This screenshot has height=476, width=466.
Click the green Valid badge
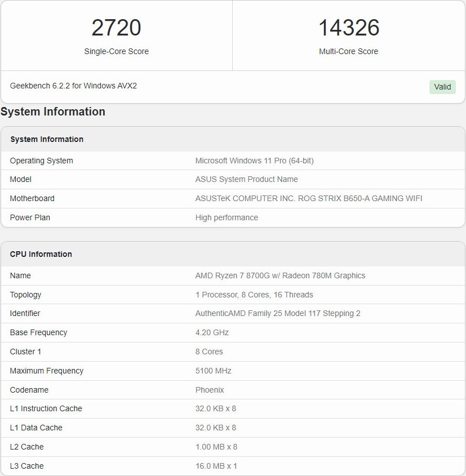442,87
